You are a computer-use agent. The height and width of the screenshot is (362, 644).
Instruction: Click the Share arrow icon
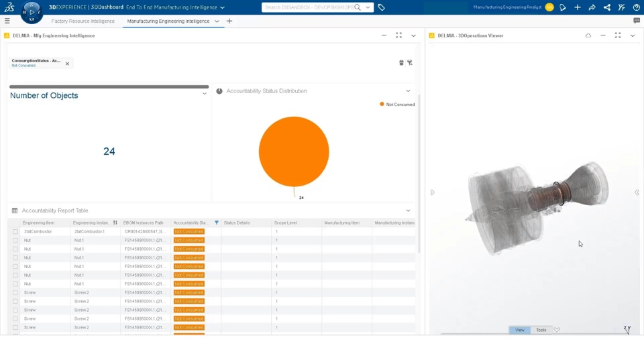pyautogui.click(x=592, y=7)
